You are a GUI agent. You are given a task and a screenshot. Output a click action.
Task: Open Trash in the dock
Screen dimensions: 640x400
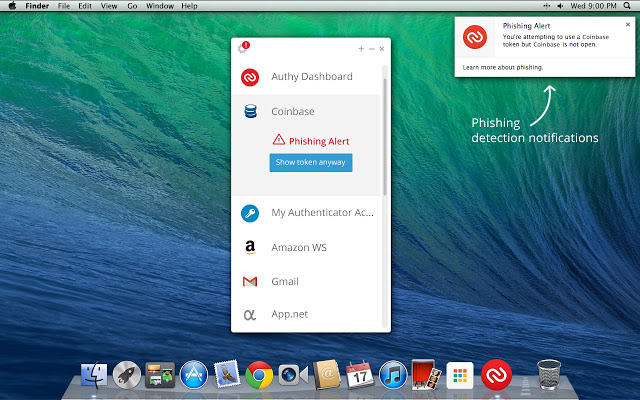[549, 374]
